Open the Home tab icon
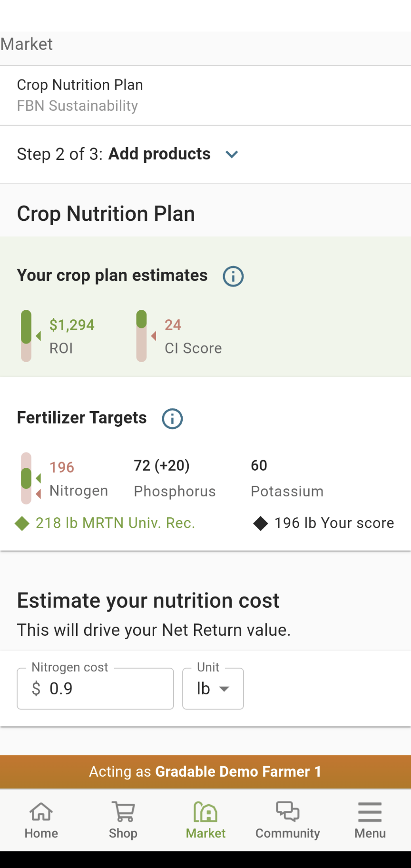The image size is (411, 868). coord(41,812)
